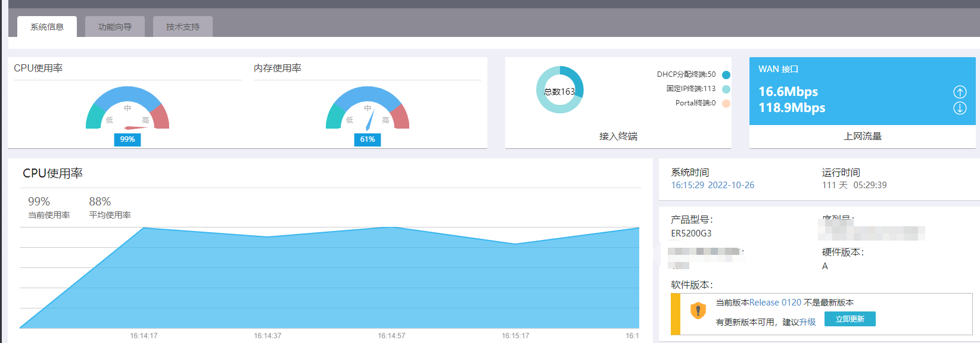Viewport: 980px width, 343px height.
Task: Click the download arrow icon in WAN panel
Action: [x=960, y=108]
